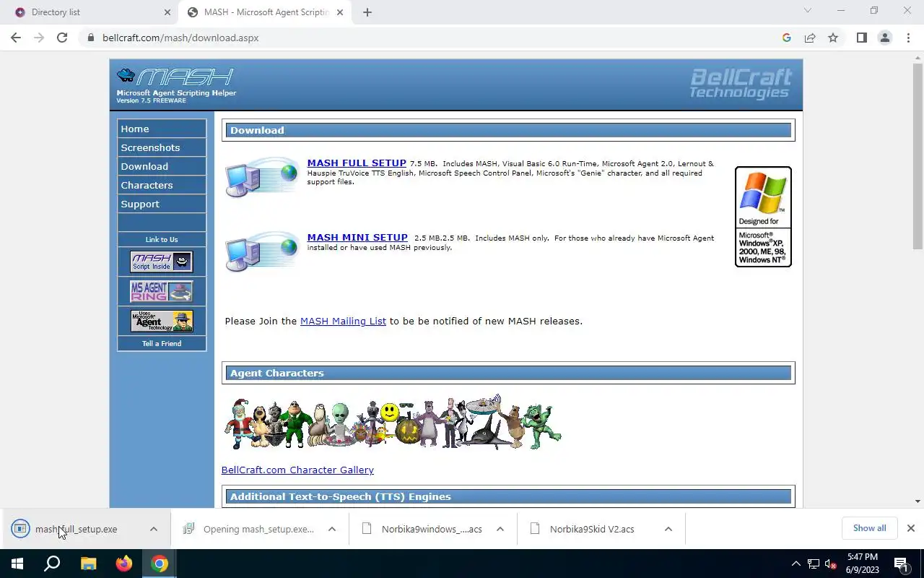Bookmark this page with the star icon
This screenshot has width=924, height=578.
pos(833,38)
